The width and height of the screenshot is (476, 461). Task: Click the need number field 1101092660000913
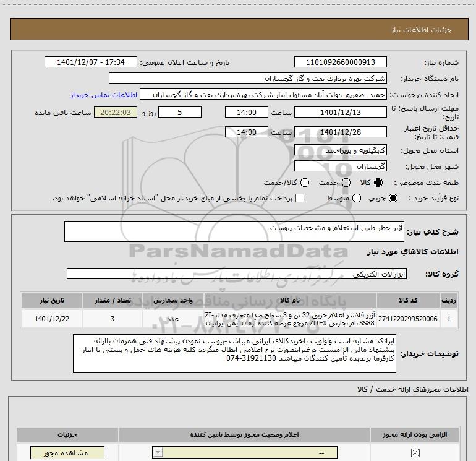340,62
